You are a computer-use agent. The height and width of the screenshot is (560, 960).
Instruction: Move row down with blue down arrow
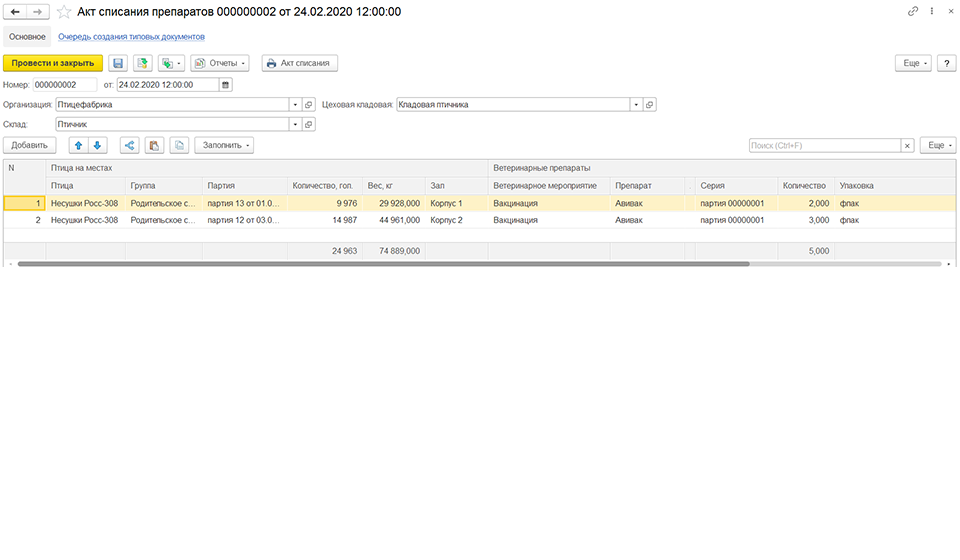(97, 145)
